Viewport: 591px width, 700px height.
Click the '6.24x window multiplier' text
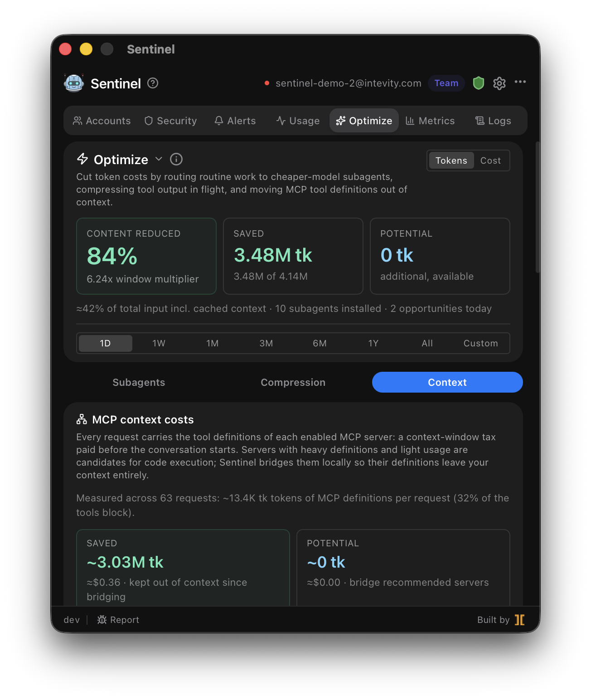(143, 279)
